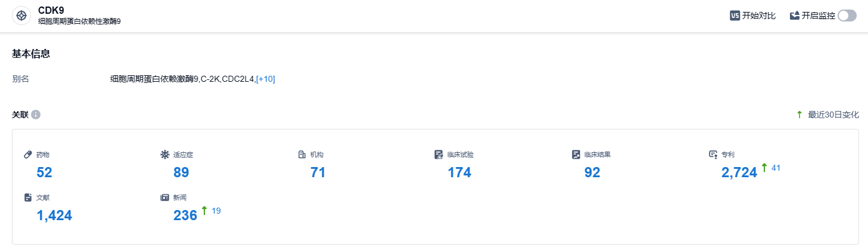Click the 适应症 virus icon
868x250 pixels.
[x=165, y=155]
